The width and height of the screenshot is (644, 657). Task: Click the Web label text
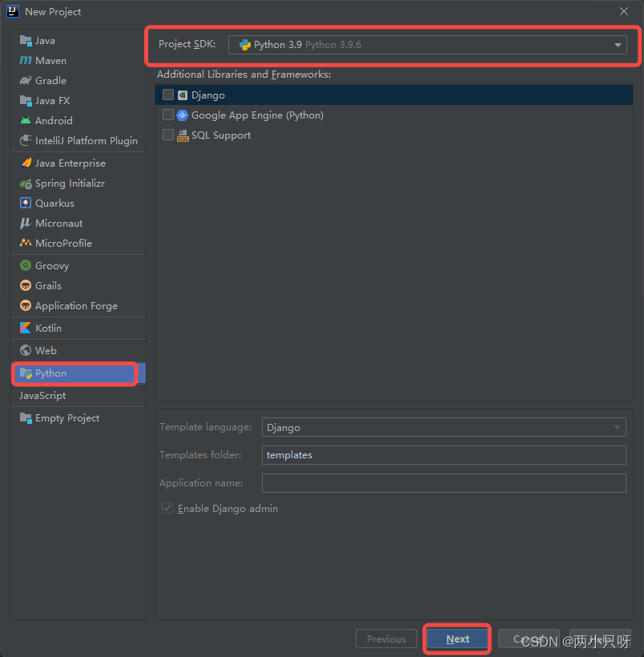click(x=46, y=350)
